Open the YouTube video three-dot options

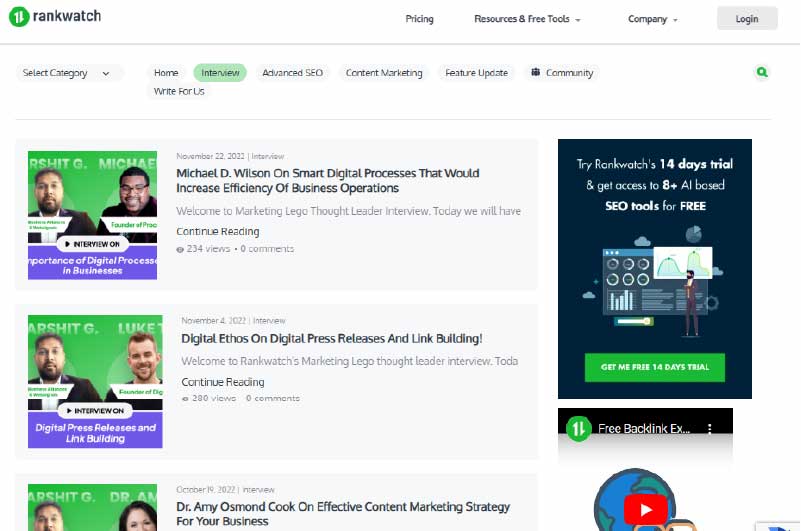(x=710, y=429)
